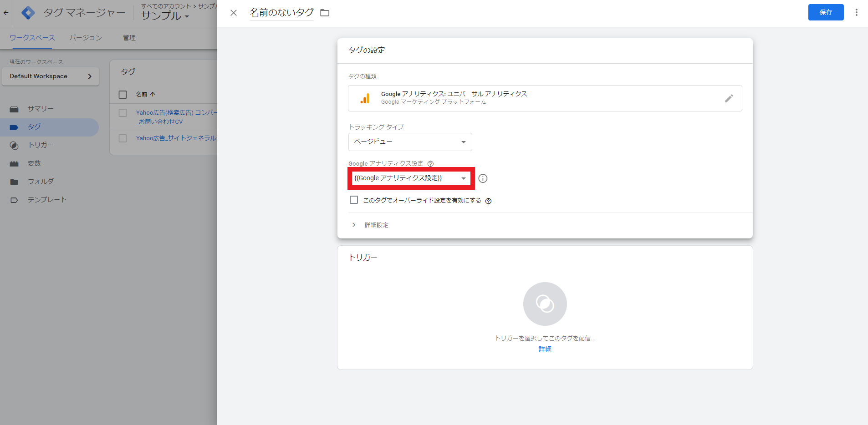Click the 変数 icon in sidebar
This screenshot has height=425, width=868.
14,164
